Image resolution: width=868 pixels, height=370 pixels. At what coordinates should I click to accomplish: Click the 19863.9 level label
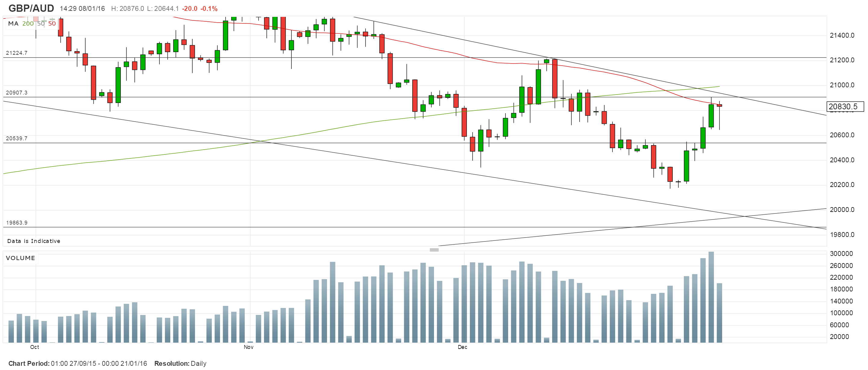point(17,222)
